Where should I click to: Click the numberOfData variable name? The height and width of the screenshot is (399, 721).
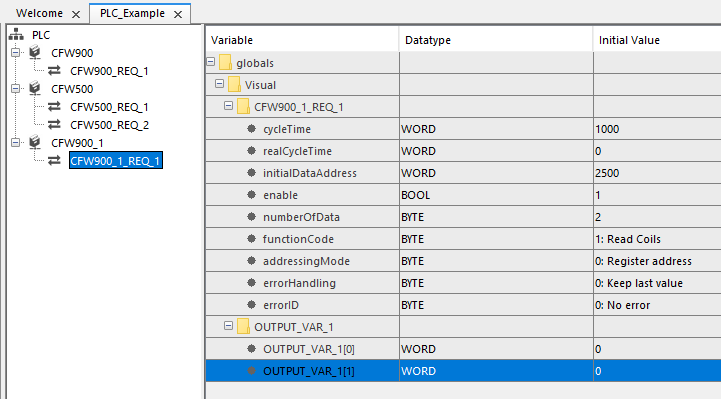click(301, 217)
